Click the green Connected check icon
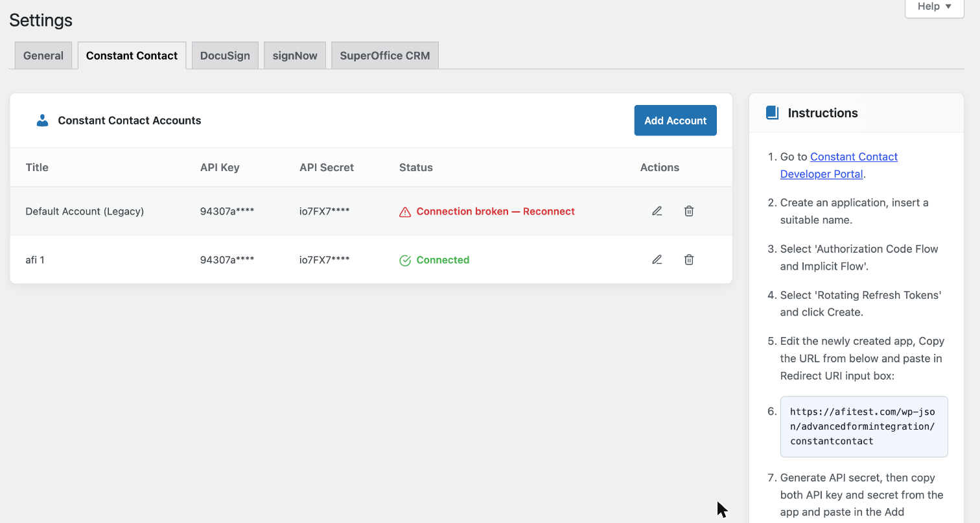The width and height of the screenshot is (980, 523). (x=405, y=261)
